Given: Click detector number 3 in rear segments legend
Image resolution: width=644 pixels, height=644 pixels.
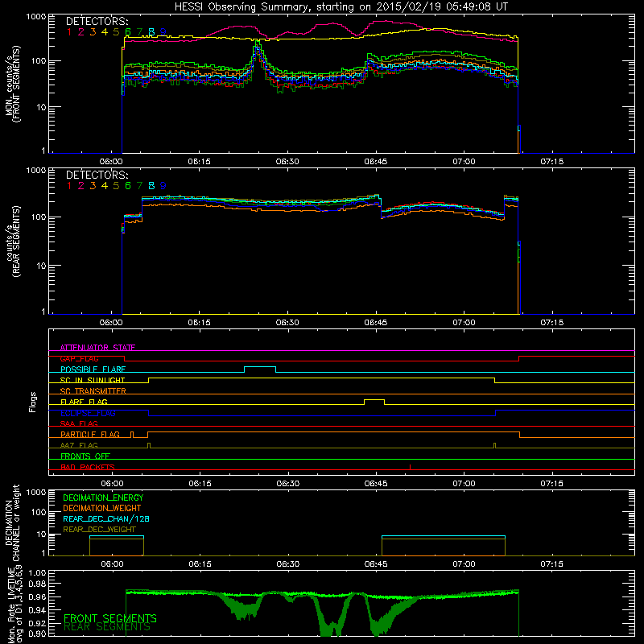Looking at the screenshot, I should [93, 186].
